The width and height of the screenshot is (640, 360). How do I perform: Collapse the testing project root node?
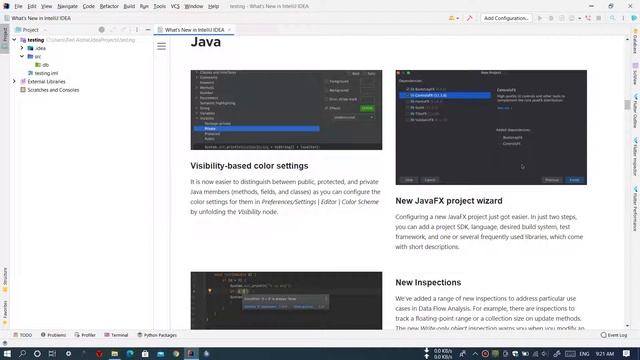pos(15,40)
